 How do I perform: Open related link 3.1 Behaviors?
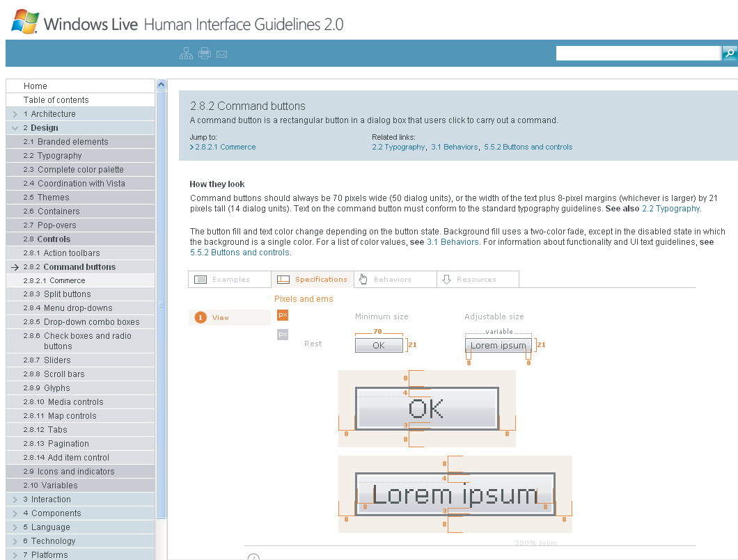click(x=454, y=147)
